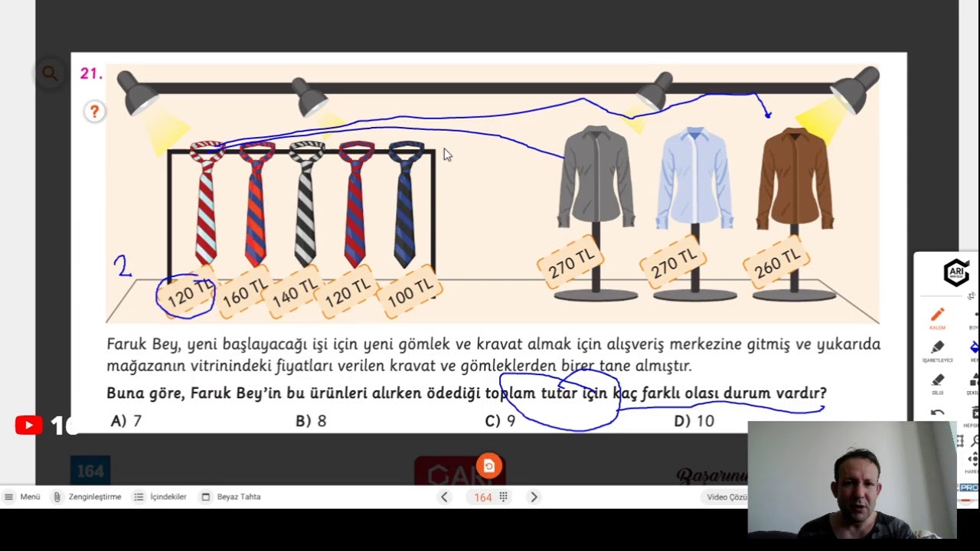This screenshot has width=980, height=551.
Task: Click the gray shirt on mannequin
Action: point(596,177)
